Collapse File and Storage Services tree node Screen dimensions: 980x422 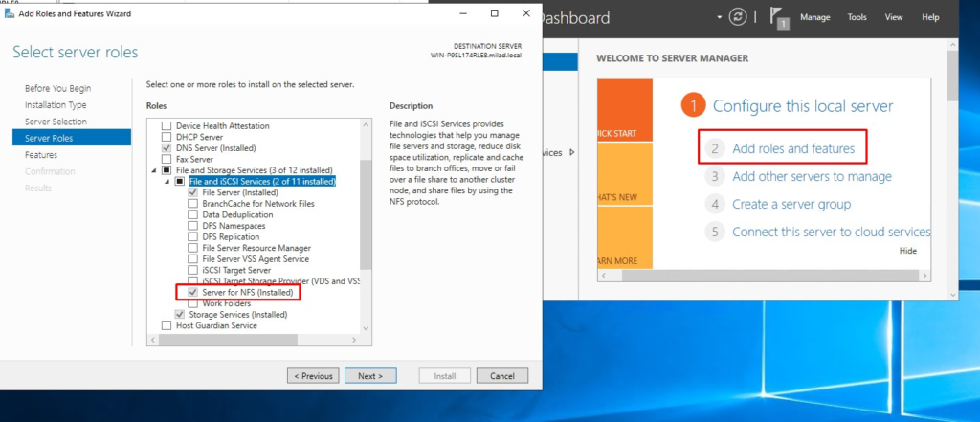154,170
